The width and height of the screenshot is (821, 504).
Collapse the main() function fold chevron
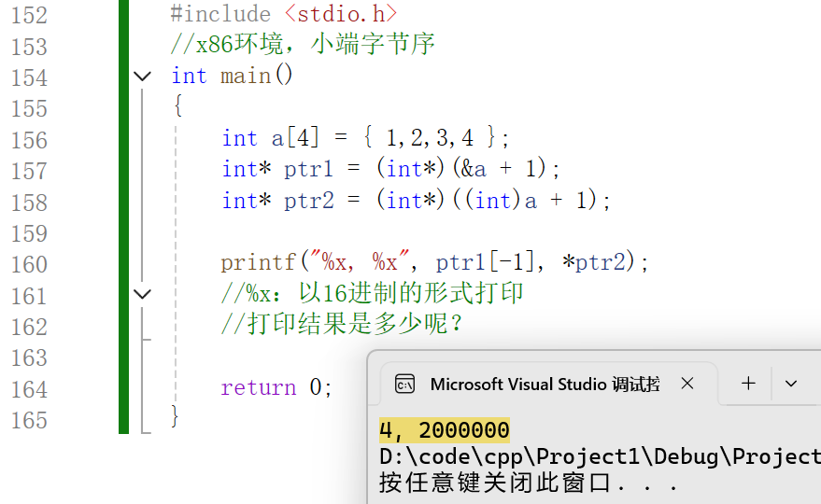click(142, 77)
